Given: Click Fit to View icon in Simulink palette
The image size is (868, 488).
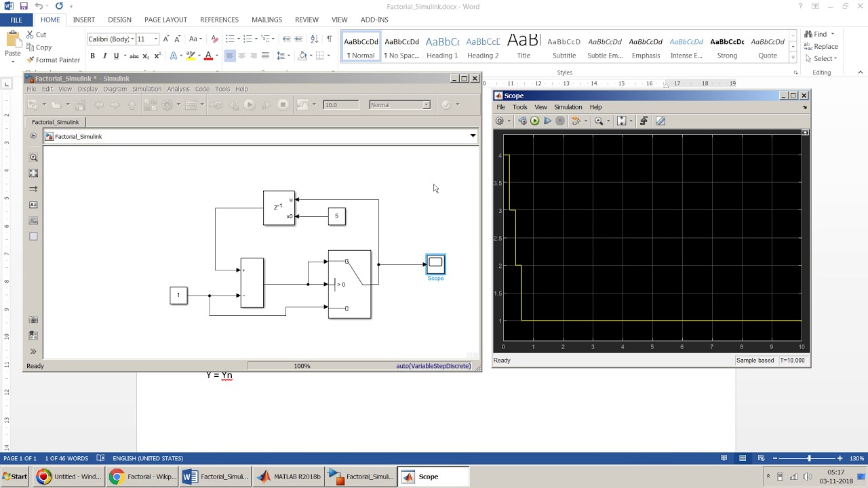Looking at the screenshot, I should pos(33,174).
